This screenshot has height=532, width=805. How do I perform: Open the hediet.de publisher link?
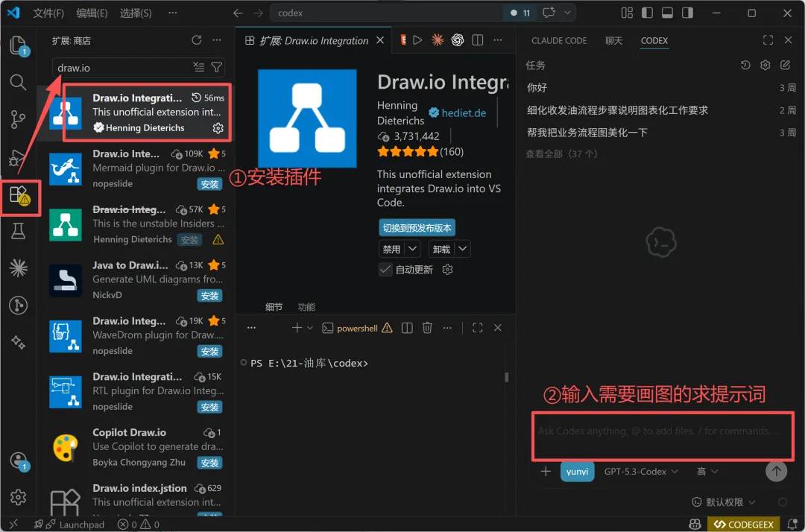click(x=464, y=113)
